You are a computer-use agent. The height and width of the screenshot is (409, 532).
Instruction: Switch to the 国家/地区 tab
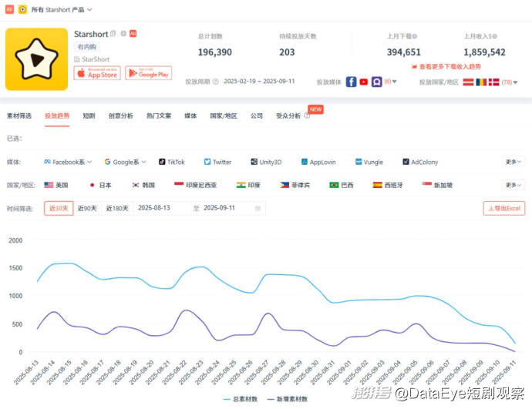tap(224, 116)
